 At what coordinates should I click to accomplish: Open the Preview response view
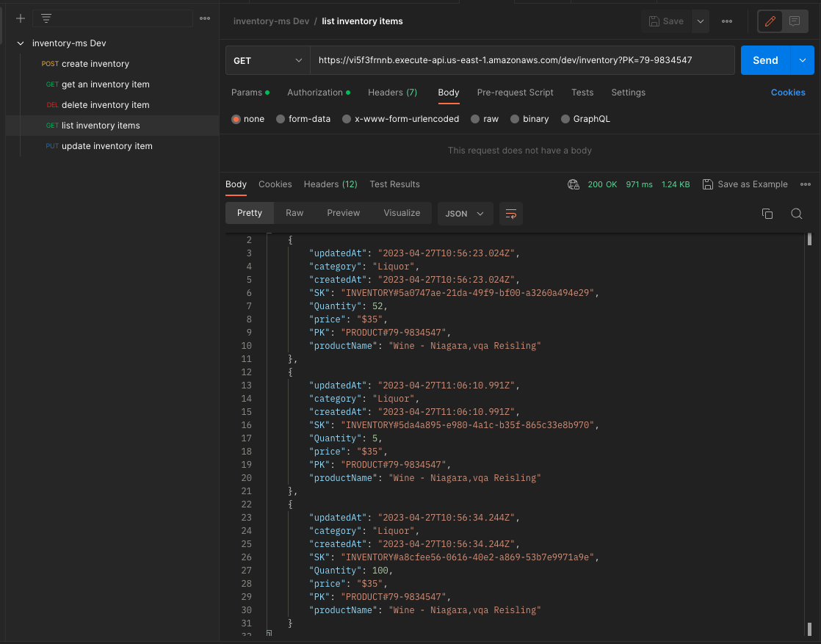[344, 213]
